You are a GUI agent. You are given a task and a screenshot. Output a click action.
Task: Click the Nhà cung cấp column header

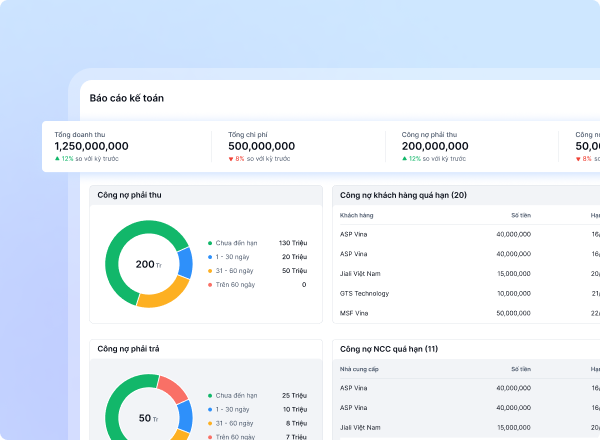pyautogui.click(x=359, y=369)
